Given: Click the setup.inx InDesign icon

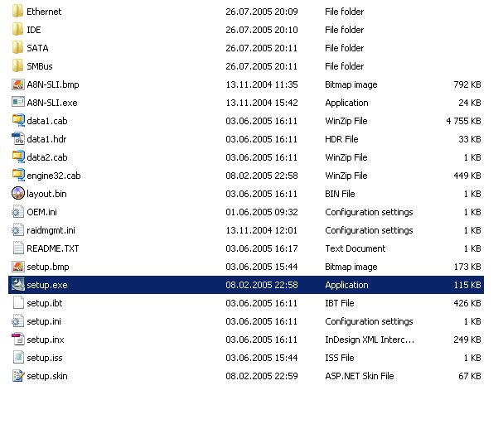Looking at the screenshot, I should (18, 340).
